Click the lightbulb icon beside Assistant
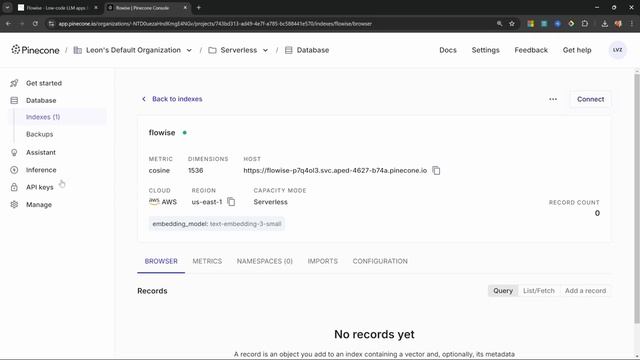The width and height of the screenshot is (640, 360). click(x=14, y=152)
